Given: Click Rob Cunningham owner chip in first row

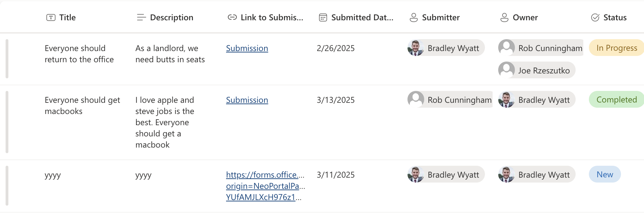Looking at the screenshot, I should [x=541, y=48].
